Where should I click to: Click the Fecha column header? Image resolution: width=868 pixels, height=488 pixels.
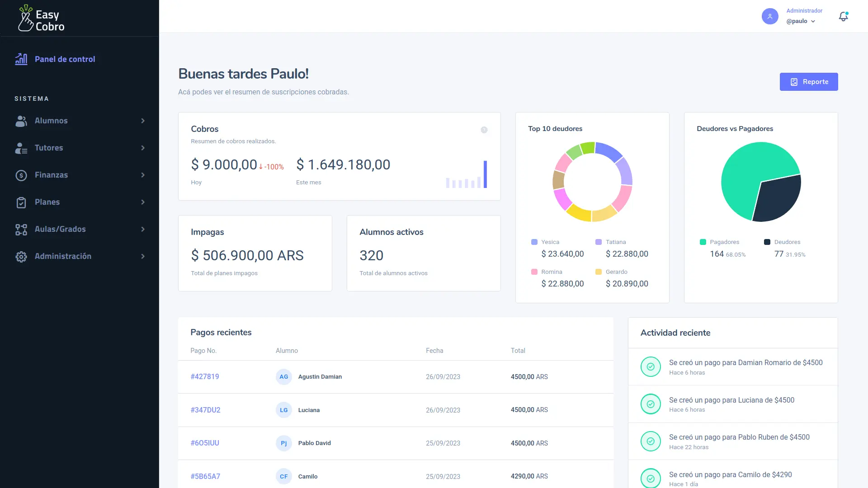tap(434, 351)
